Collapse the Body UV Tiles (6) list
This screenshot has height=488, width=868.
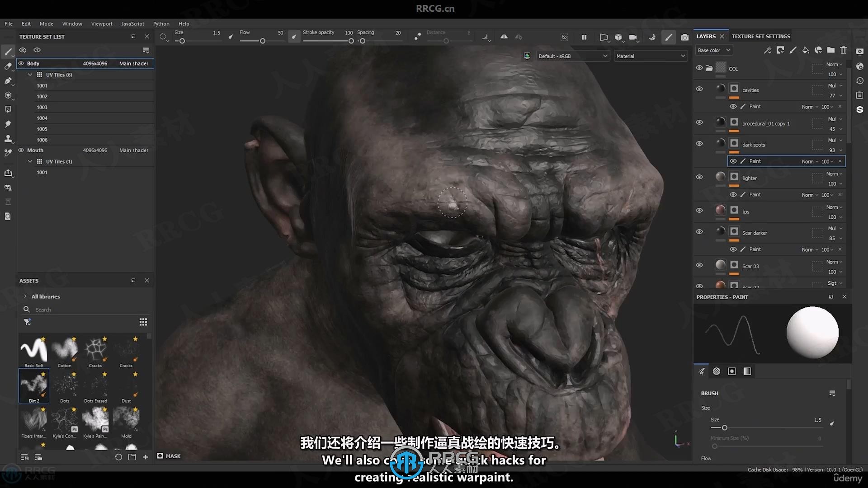point(30,75)
